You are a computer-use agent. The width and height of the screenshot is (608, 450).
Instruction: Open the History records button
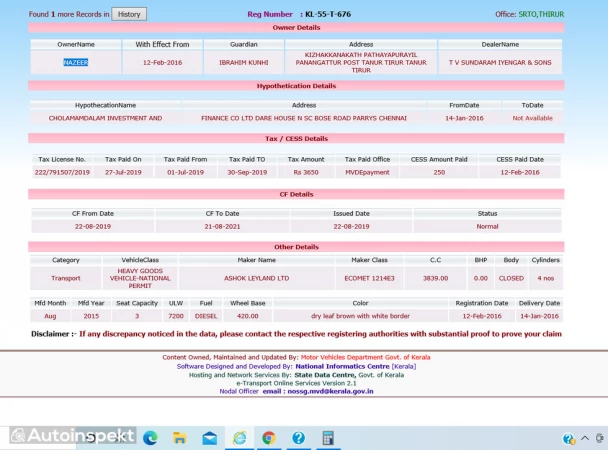[129, 14]
